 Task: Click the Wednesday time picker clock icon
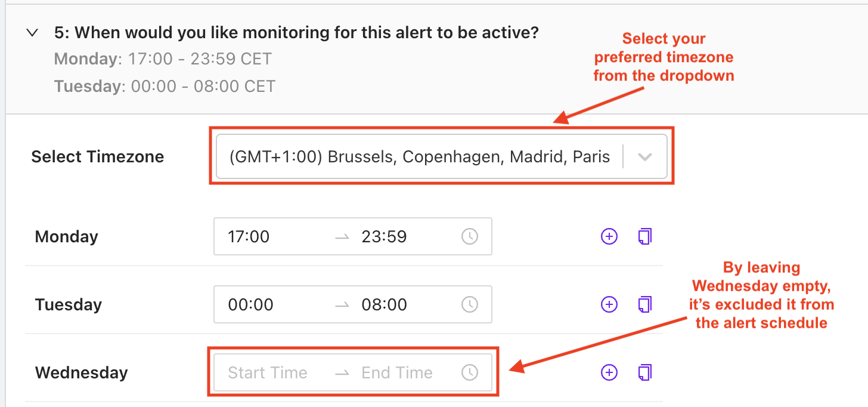pos(470,373)
